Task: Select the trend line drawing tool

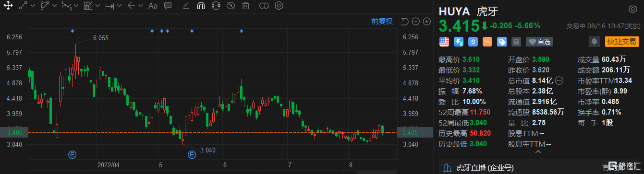Action: click(23, 6)
